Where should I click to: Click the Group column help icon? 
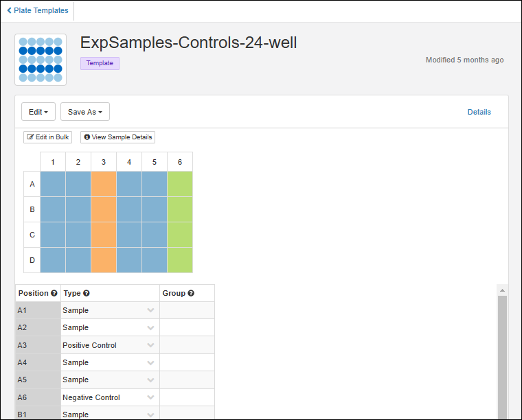click(x=191, y=294)
